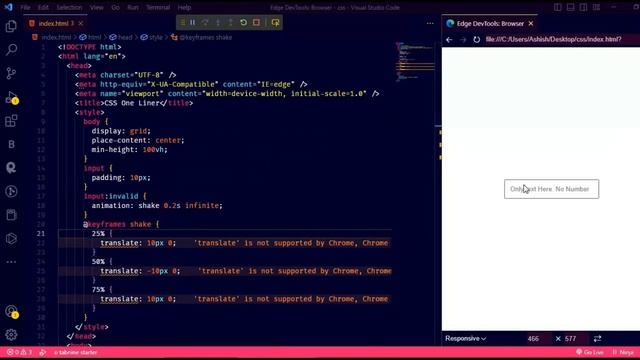Click the code minimap

(x=415, y=61)
